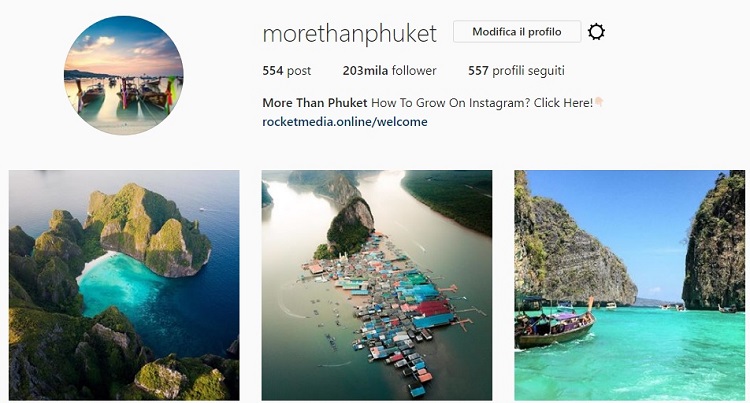The width and height of the screenshot is (750, 403).
Task: Open the round profile picture with boats
Action: tap(123, 75)
